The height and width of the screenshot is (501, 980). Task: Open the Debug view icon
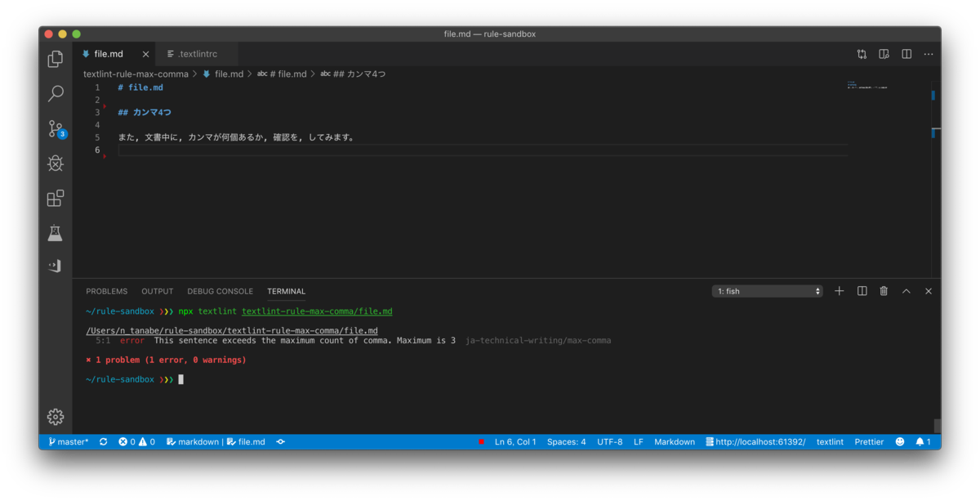click(56, 163)
